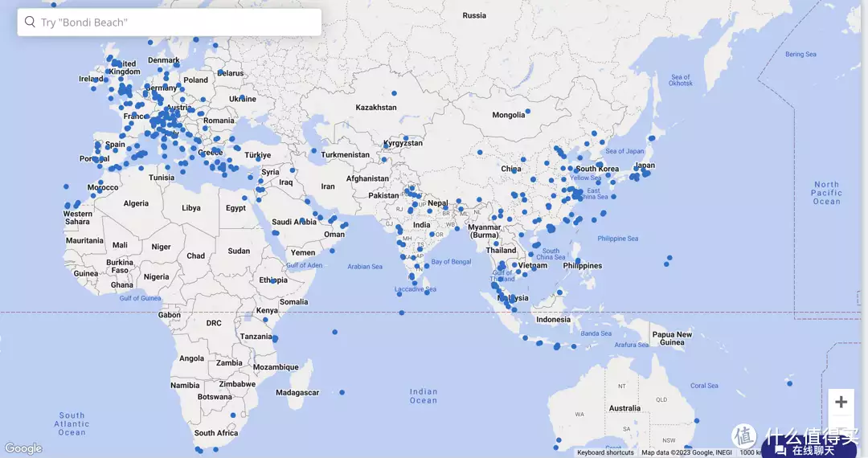The width and height of the screenshot is (868, 458).
Task: Click the Russia country label
Action: [474, 15]
